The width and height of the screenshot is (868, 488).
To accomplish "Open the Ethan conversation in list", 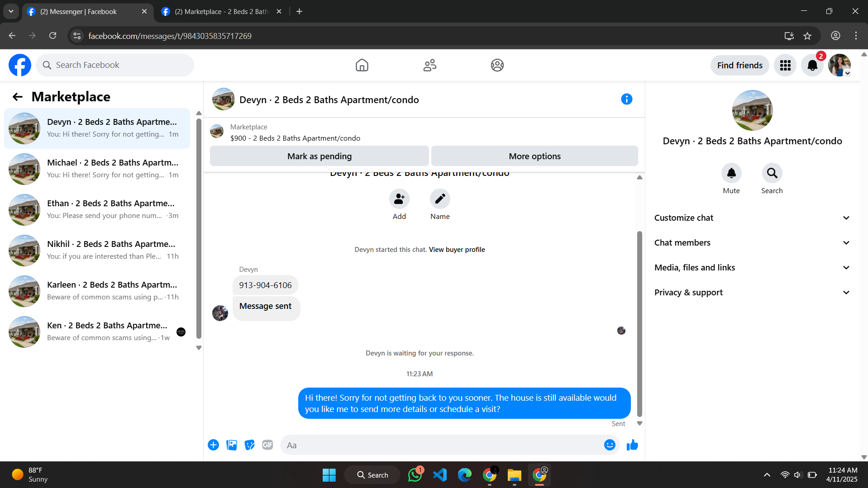I will click(97, 210).
